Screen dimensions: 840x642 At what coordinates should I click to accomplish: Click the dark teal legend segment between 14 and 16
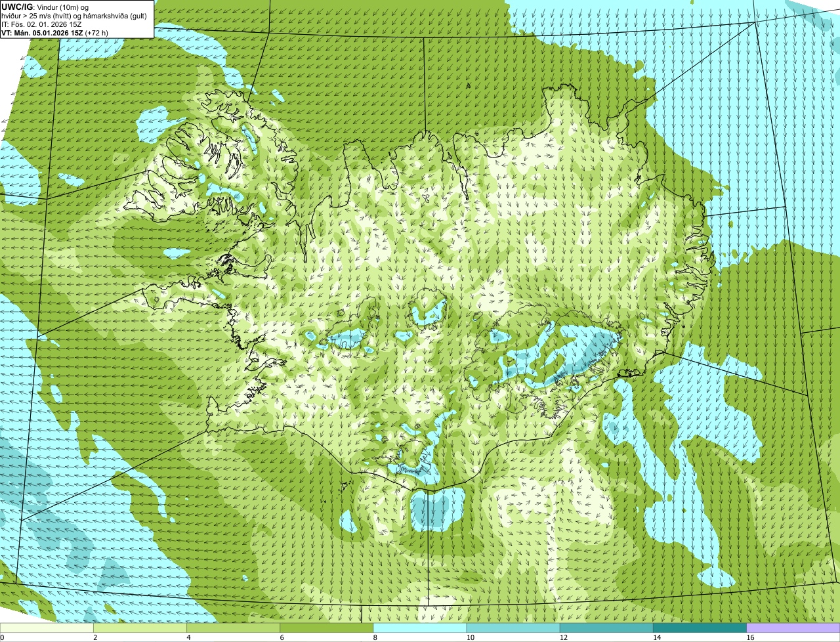(x=700, y=628)
